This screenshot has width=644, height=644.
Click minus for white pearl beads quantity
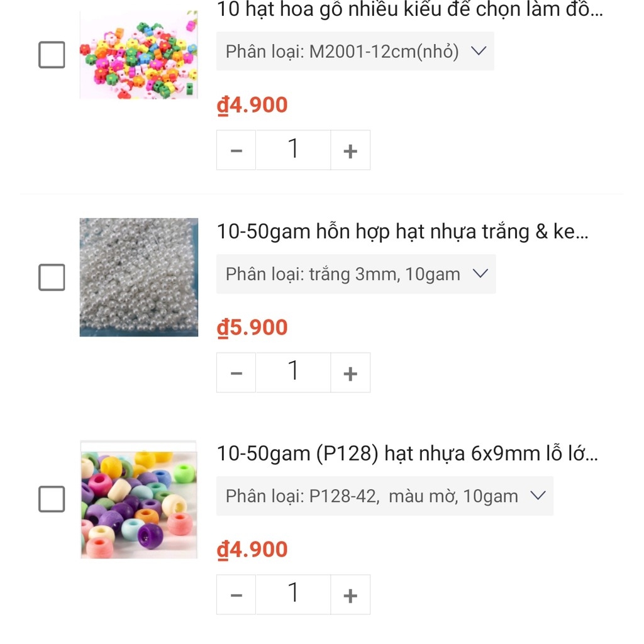pyautogui.click(x=236, y=373)
